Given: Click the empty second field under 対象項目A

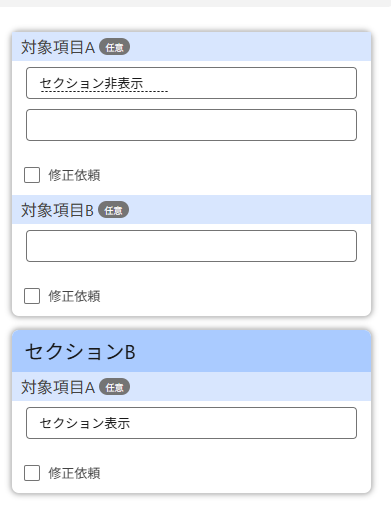Looking at the screenshot, I should 191,125.
